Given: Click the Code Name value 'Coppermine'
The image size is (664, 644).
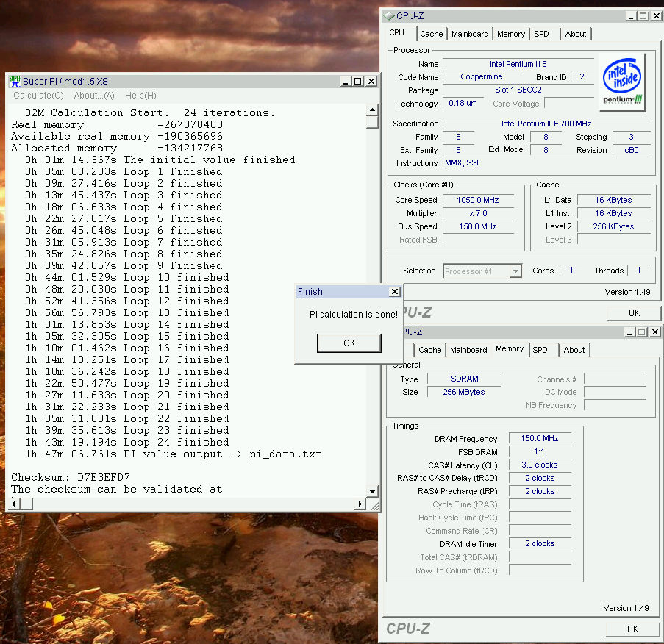Looking at the screenshot, I should 482,76.
